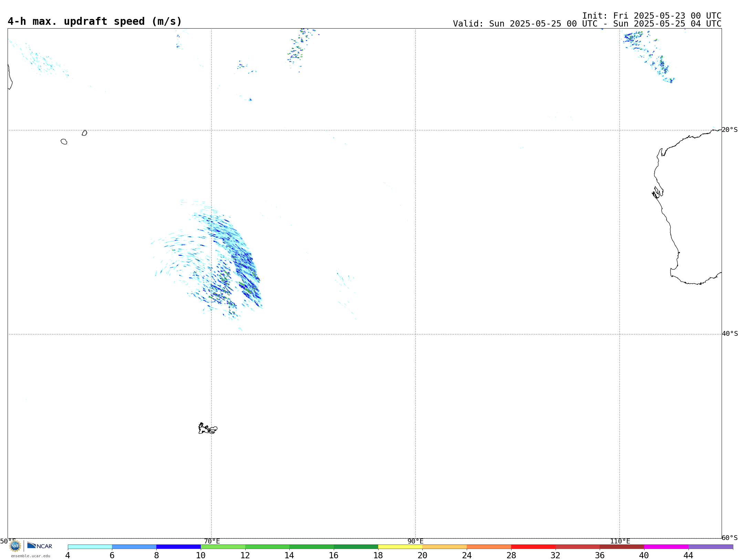
Task: Click the magenta 40-44 colorbar swatch
Action: tap(666, 547)
